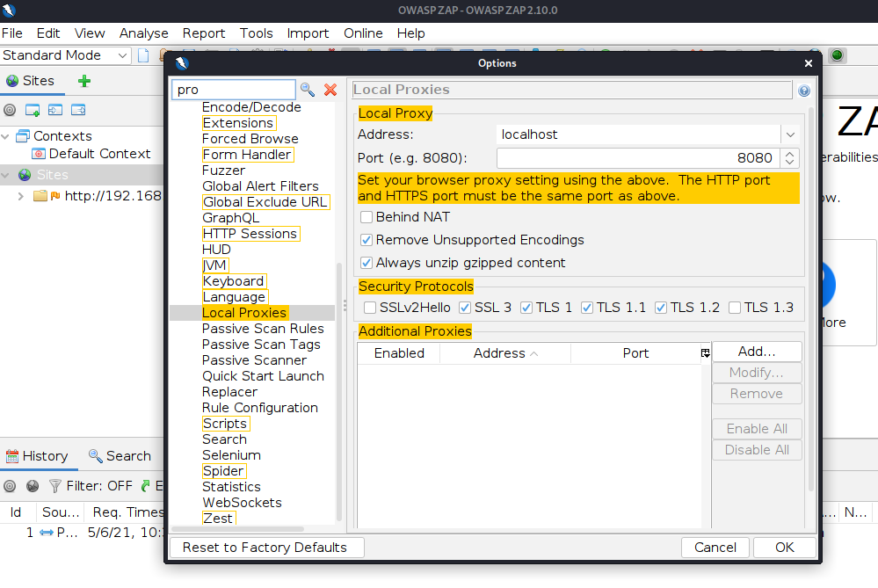Collapse the Sites tree node
This screenshot has width=878, height=588.
point(5,175)
